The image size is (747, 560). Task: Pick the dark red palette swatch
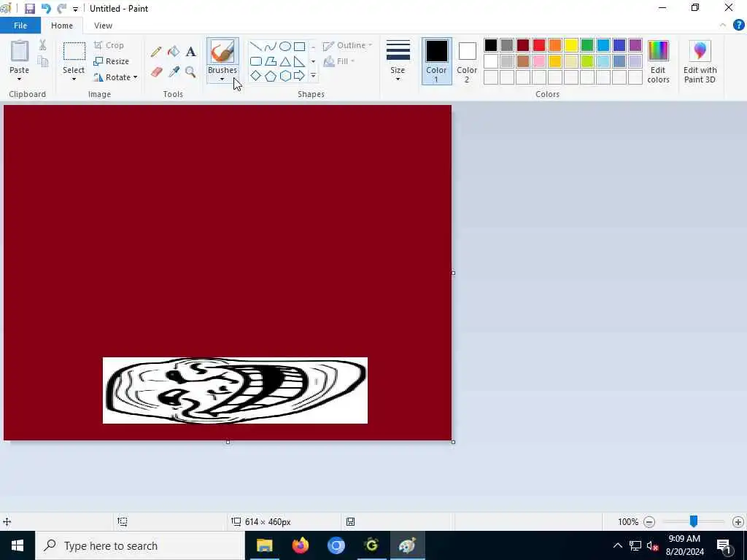point(523,45)
